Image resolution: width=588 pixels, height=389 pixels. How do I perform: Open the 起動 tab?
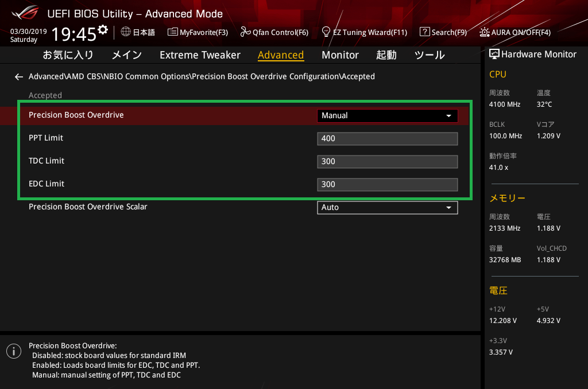[x=386, y=55]
